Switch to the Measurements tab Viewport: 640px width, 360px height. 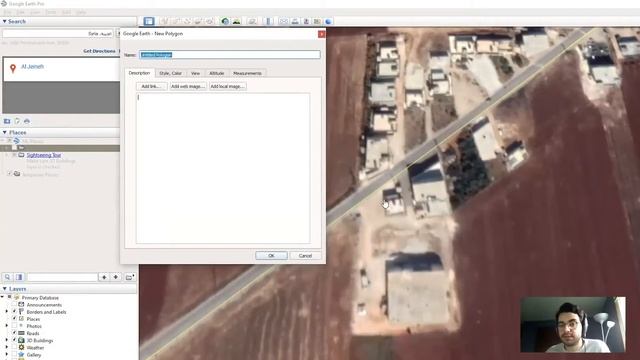(247, 73)
